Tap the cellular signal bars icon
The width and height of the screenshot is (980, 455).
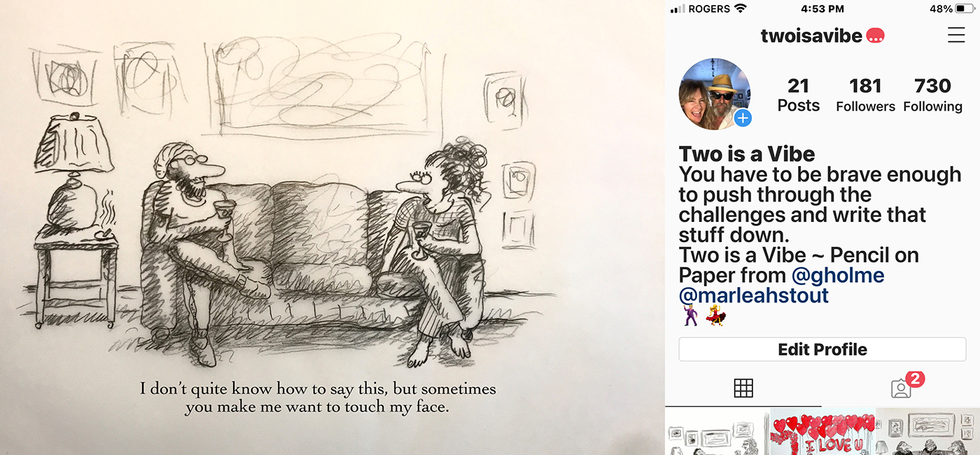pyautogui.click(x=678, y=9)
